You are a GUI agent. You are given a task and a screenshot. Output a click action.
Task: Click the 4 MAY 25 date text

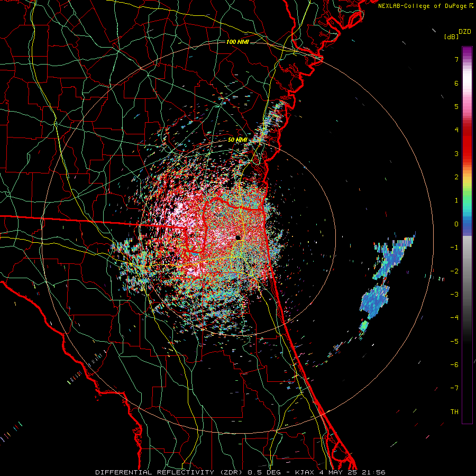point(338,472)
